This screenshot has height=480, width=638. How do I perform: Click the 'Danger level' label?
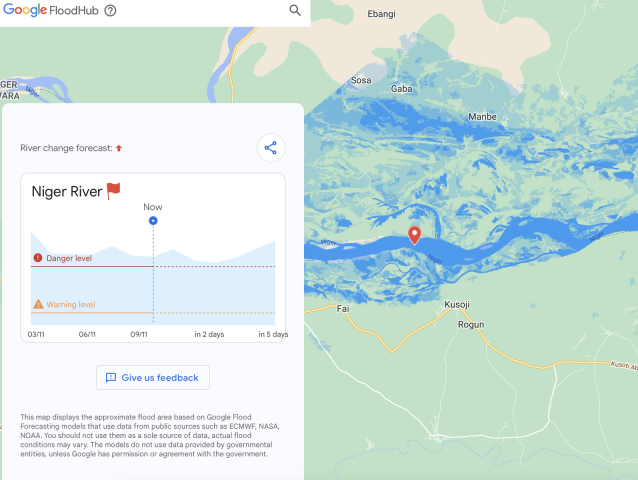tap(69, 258)
